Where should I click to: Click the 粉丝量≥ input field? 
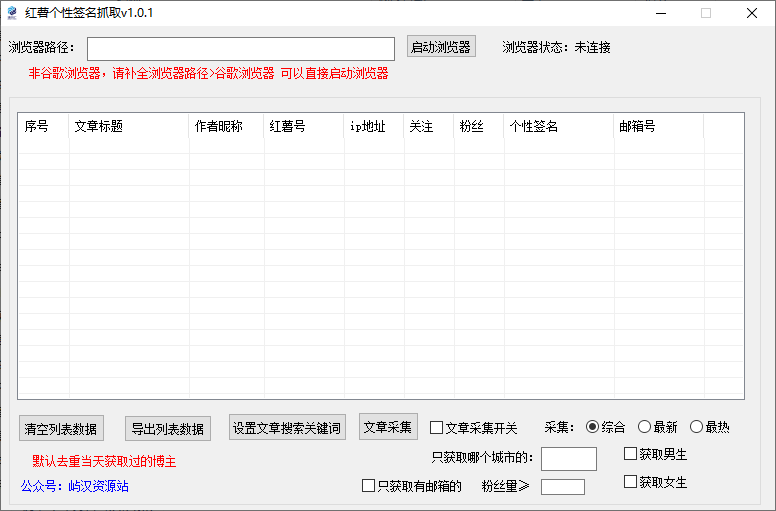tap(563, 487)
